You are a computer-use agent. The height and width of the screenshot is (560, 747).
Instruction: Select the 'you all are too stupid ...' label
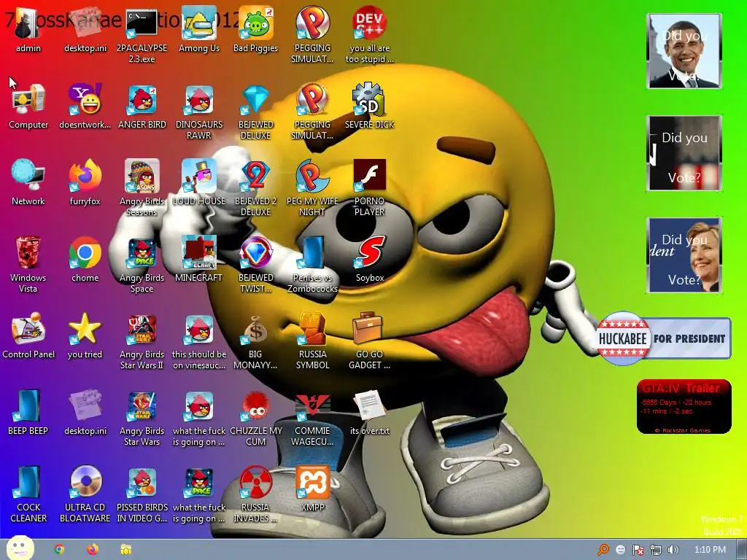pyautogui.click(x=370, y=53)
